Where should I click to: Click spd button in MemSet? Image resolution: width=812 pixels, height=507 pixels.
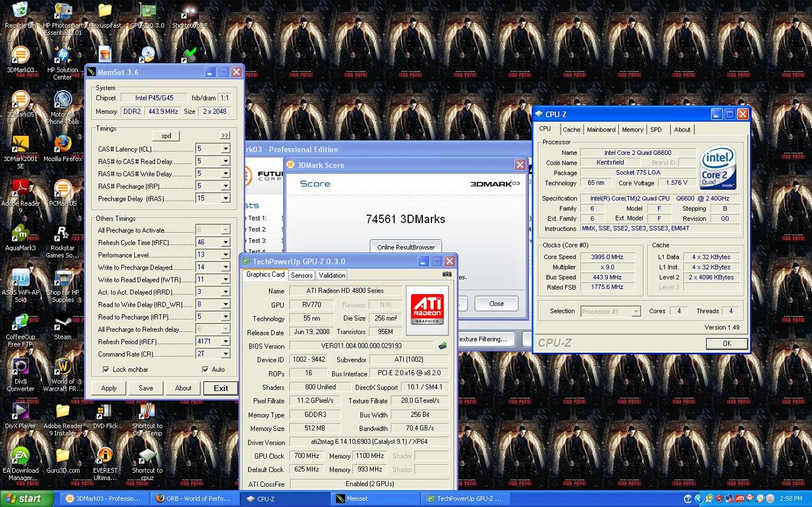(166, 136)
